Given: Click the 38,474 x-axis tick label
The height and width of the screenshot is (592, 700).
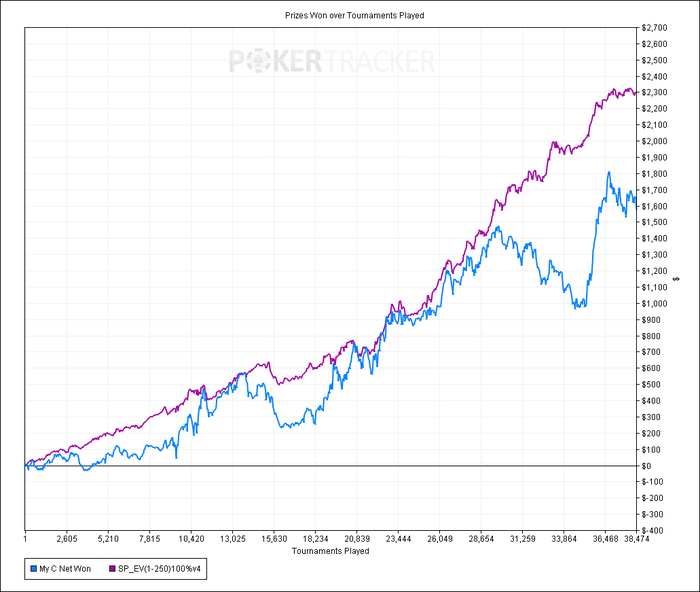Looking at the screenshot, I should [x=636, y=539].
